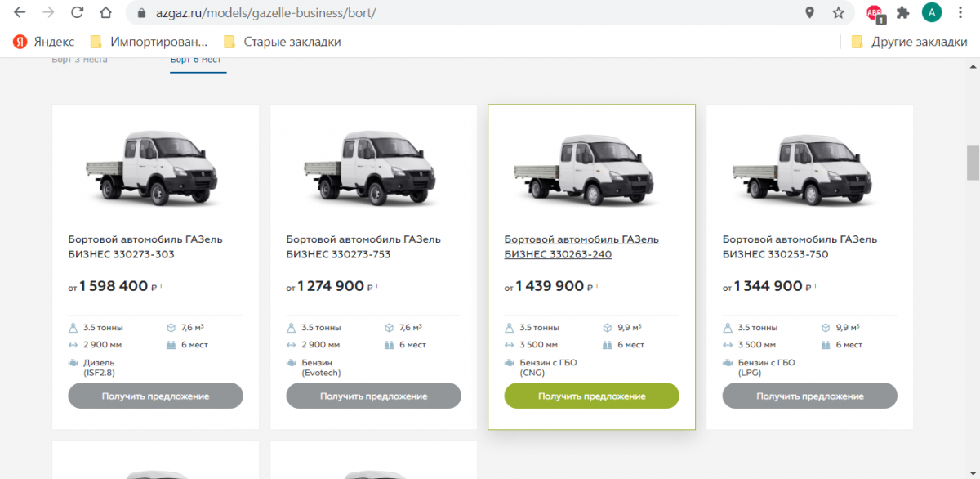The width and height of the screenshot is (980, 479).
Task: Click the address bar URL field
Action: pos(457,13)
